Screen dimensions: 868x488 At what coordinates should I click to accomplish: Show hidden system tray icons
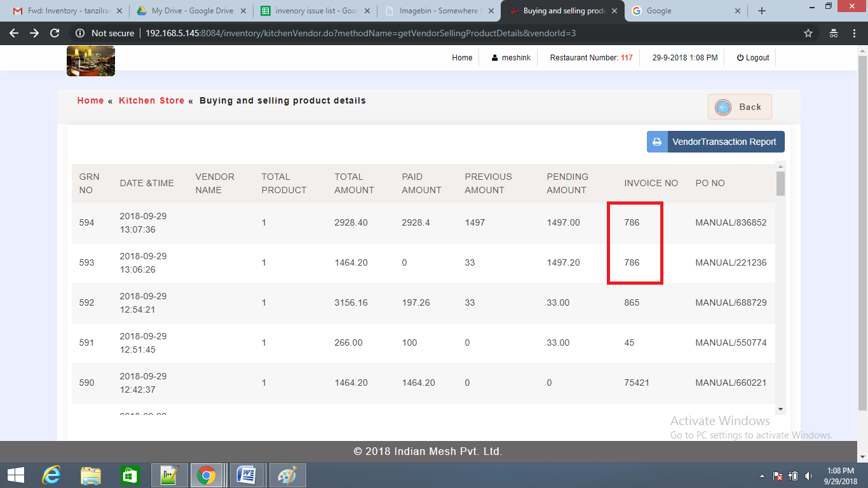pos(762,476)
